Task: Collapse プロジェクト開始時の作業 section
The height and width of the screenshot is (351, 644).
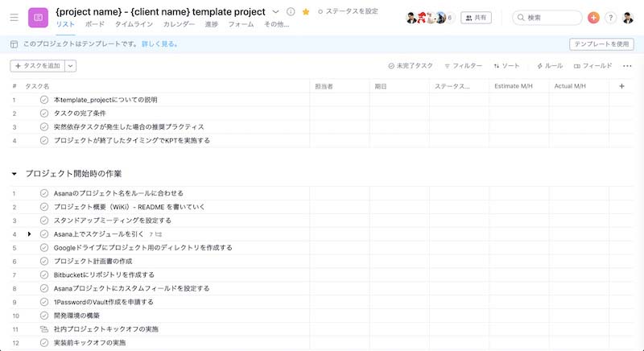Action: pyautogui.click(x=14, y=174)
